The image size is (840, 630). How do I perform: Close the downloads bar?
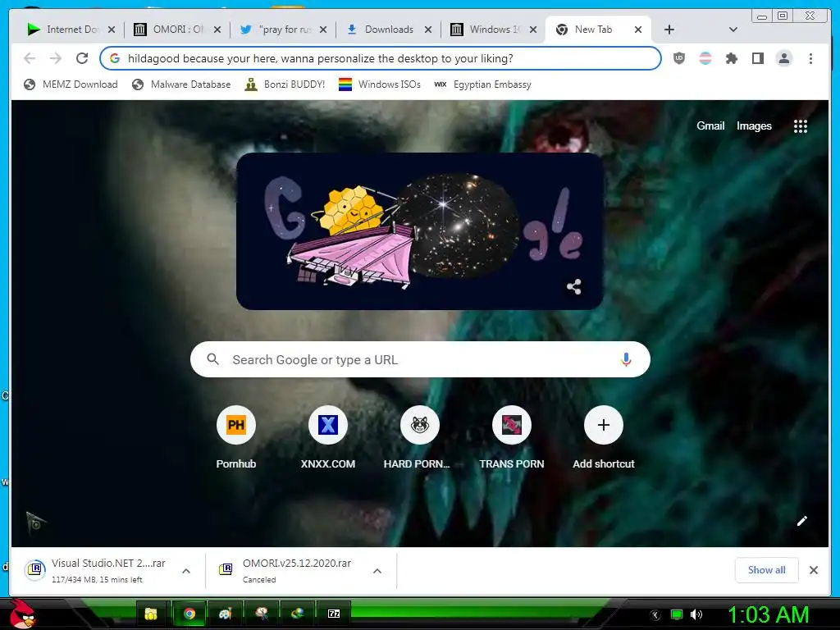tap(814, 570)
